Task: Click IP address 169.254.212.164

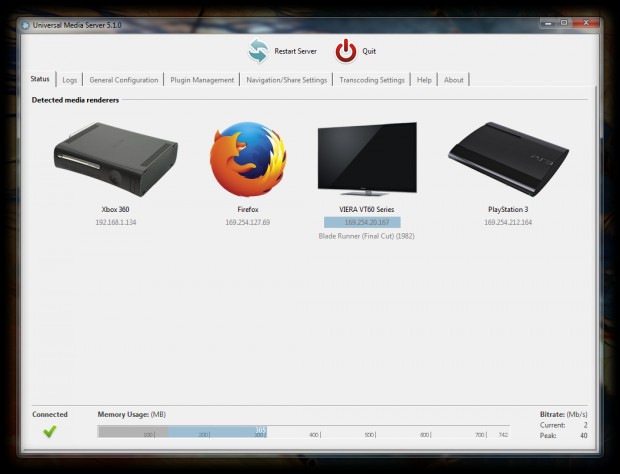Action: click(x=508, y=222)
